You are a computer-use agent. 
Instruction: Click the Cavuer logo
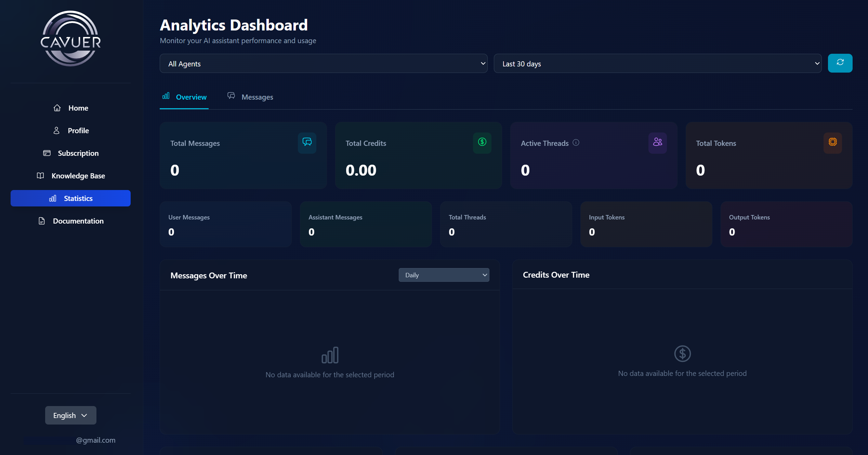click(x=71, y=39)
